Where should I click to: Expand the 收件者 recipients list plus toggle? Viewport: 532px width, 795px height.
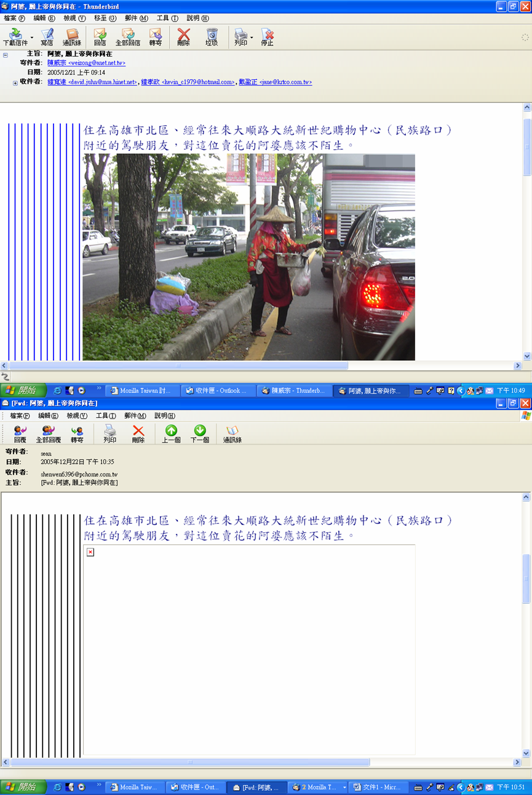click(15, 82)
